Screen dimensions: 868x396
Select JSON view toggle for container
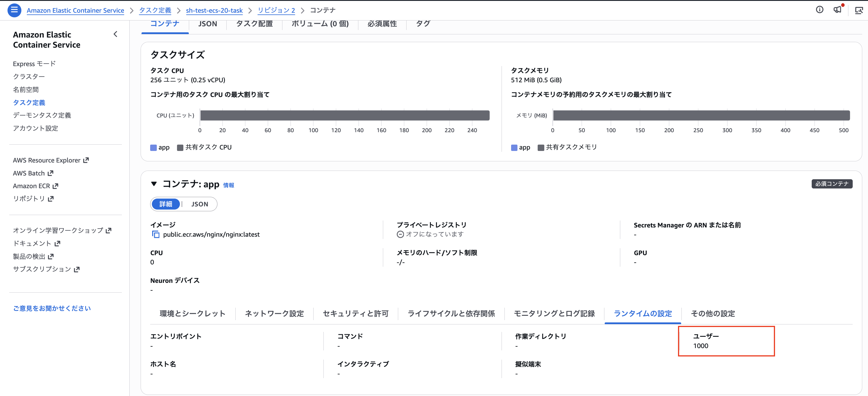click(200, 204)
